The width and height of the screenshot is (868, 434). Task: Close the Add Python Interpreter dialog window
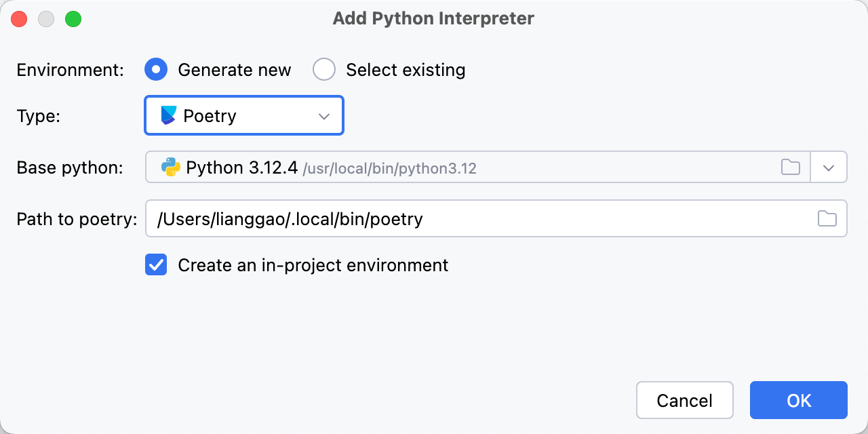[19, 19]
